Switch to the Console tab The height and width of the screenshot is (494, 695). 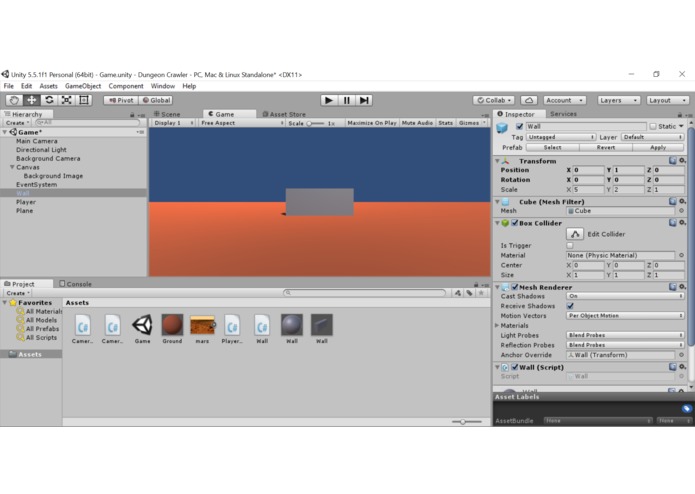76,284
